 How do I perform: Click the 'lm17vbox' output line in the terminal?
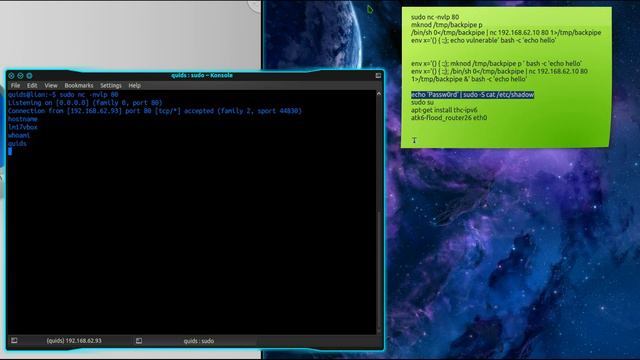click(x=22, y=127)
